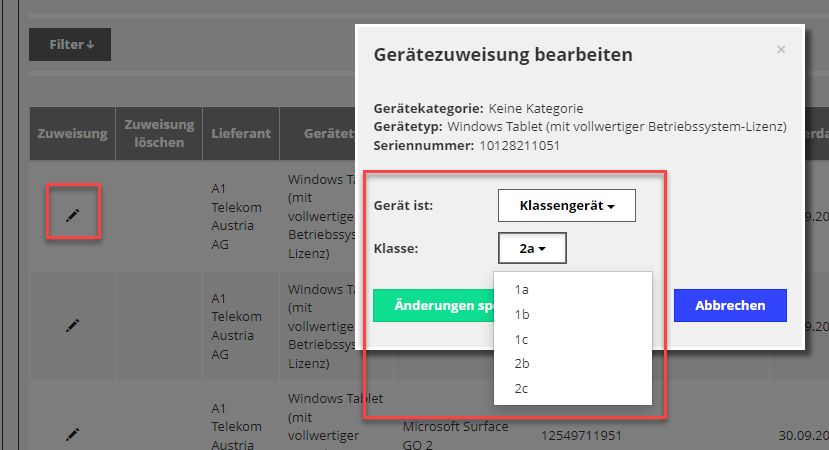
Task: Select class 2b from the list
Action: 522,363
